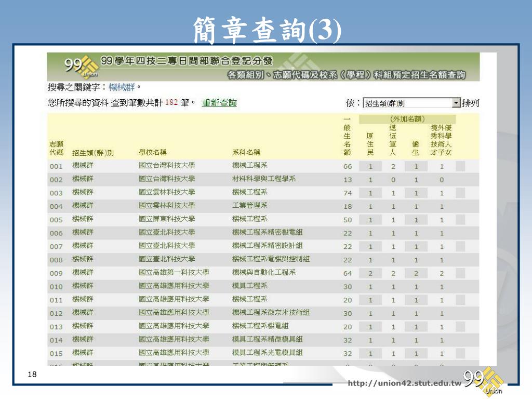Click 機械與自動化工程系 department
The width and height of the screenshot is (532, 399).
(263, 272)
